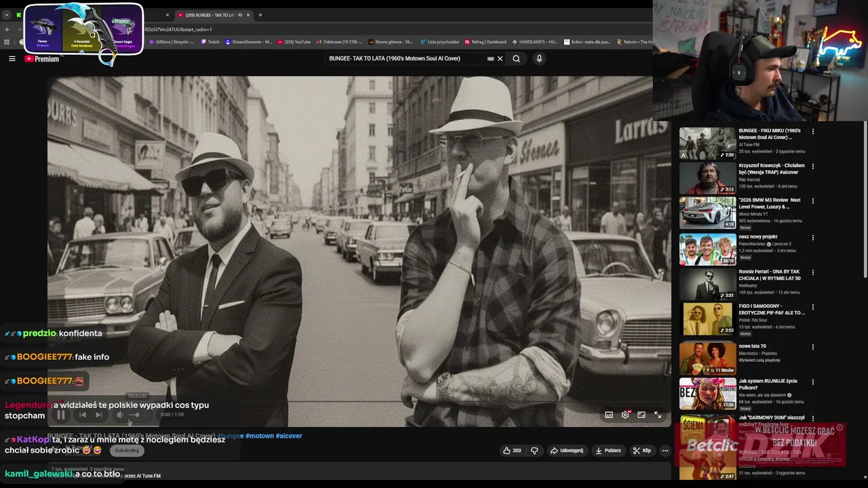Subscribe using the Subskrybuj button
868x488 pixels.
click(x=127, y=451)
